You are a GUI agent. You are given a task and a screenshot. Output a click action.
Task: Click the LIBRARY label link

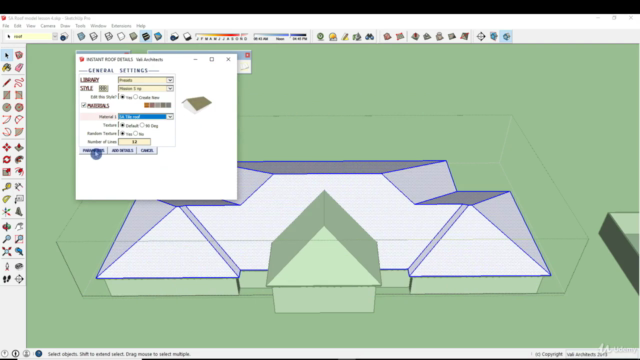pos(89,80)
